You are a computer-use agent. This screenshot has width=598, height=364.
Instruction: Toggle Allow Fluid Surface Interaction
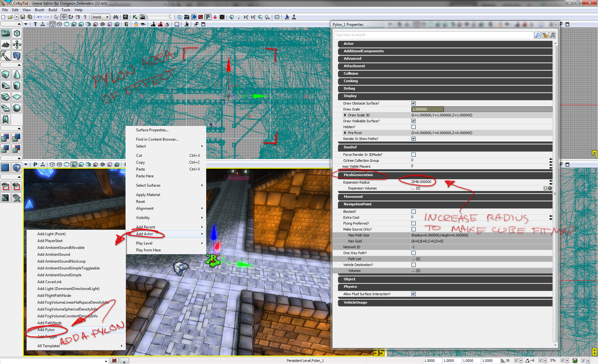(x=413, y=294)
